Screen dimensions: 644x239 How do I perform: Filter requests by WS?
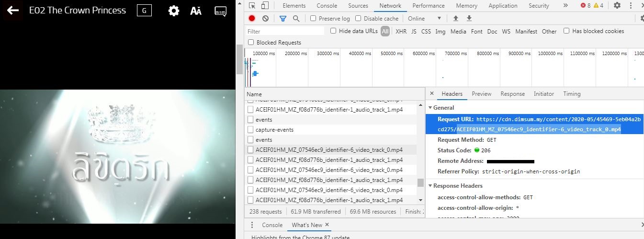(x=506, y=31)
